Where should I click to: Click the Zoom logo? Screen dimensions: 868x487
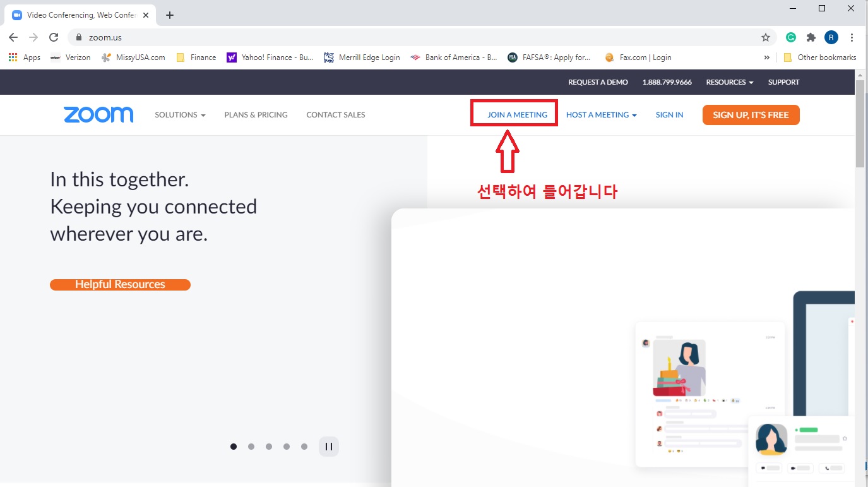(x=98, y=115)
